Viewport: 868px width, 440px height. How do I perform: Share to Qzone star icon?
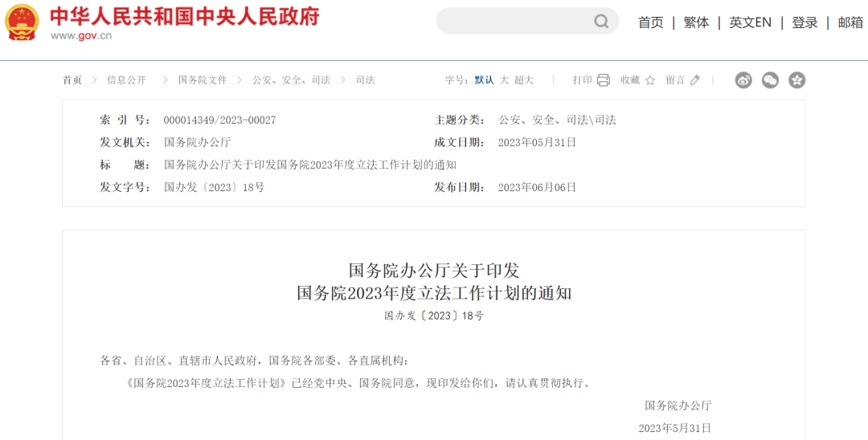tap(796, 80)
